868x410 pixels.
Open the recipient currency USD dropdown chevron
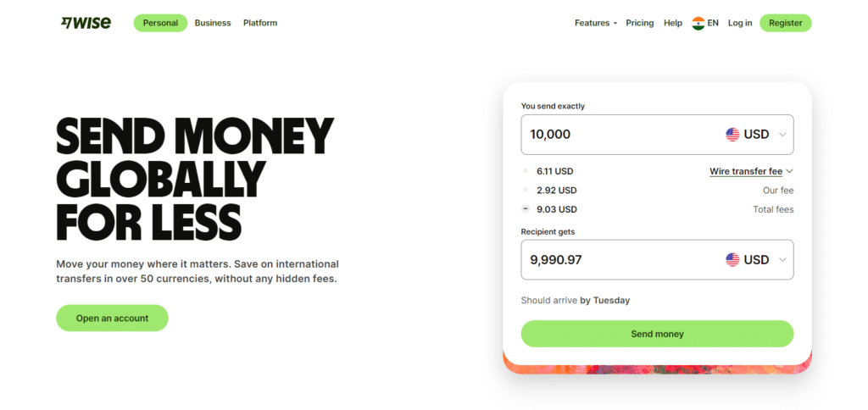(782, 259)
